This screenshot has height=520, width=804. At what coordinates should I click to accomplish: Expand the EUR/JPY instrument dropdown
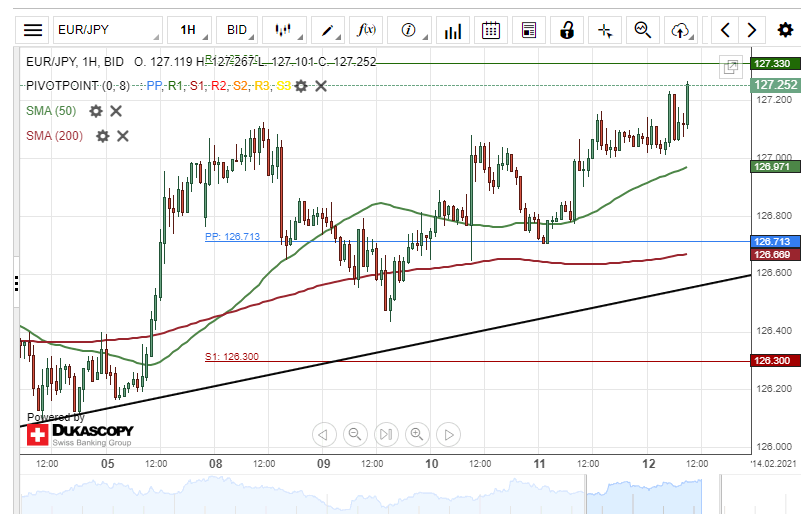108,30
